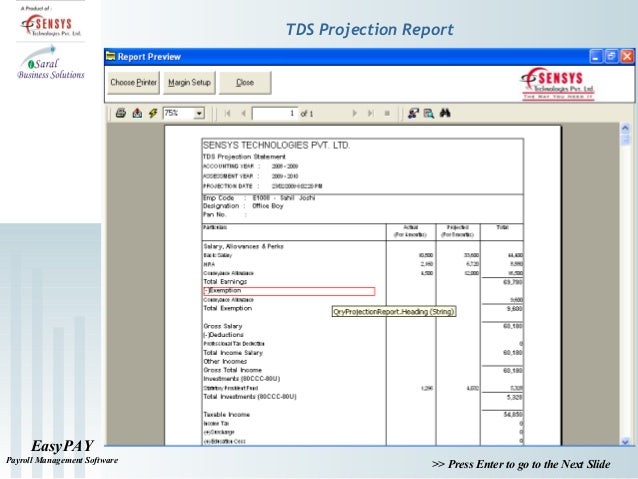Open the Margin Setup dialog
Viewport: 638px width, 479px height.
coord(189,83)
